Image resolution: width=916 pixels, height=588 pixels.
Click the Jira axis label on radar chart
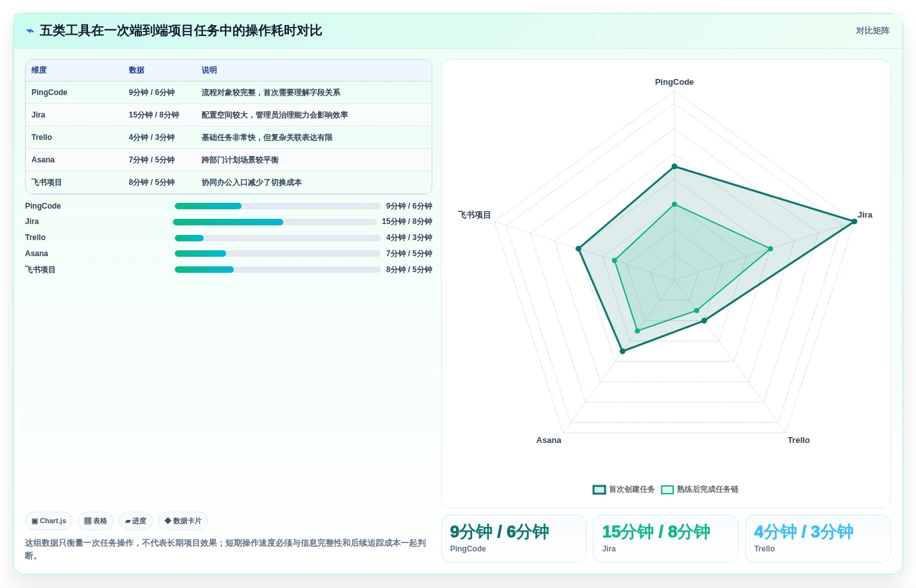(x=865, y=215)
